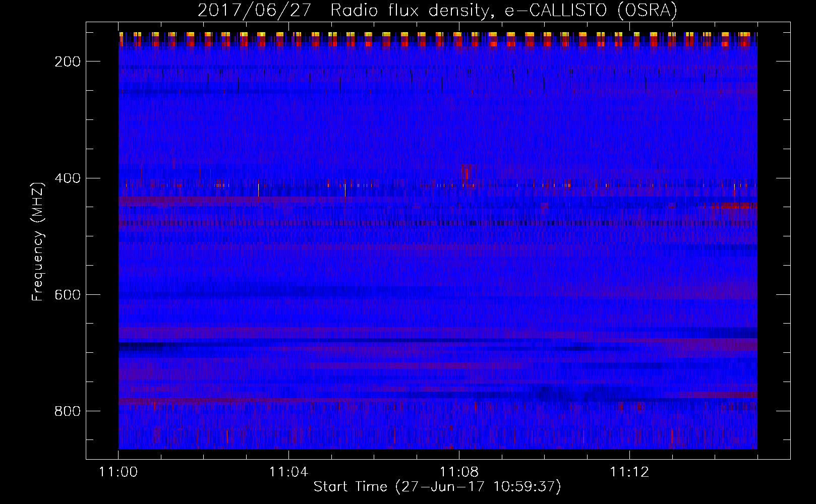Click the 11:00 time tick label
Image resolution: width=816 pixels, height=504 pixels.
tap(119, 472)
